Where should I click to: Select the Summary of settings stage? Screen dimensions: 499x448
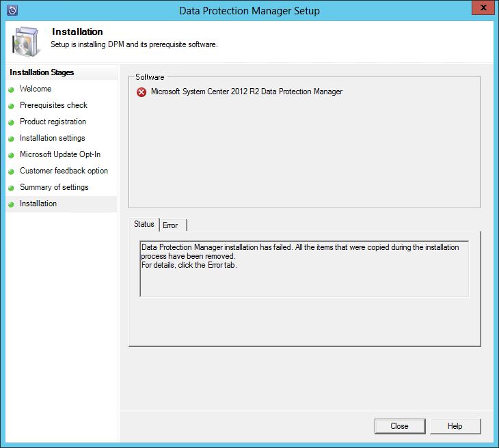pyautogui.click(x=54, y=187)
